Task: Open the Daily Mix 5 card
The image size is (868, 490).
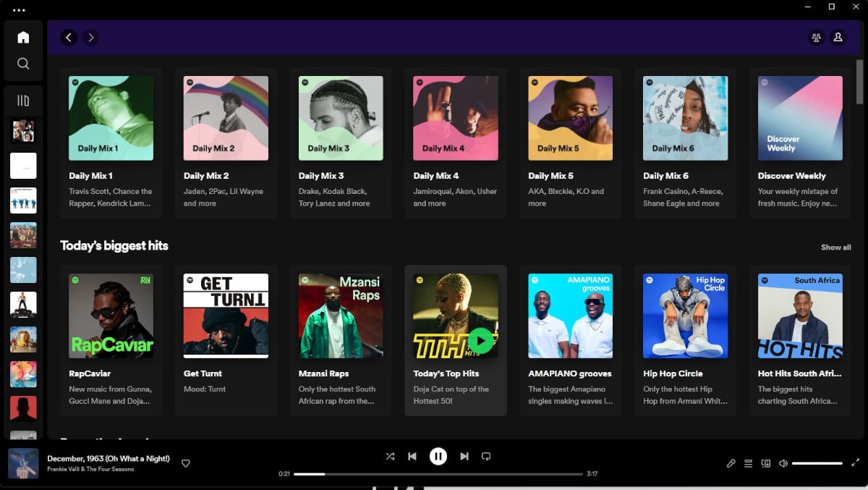Action: pos(570,143)
